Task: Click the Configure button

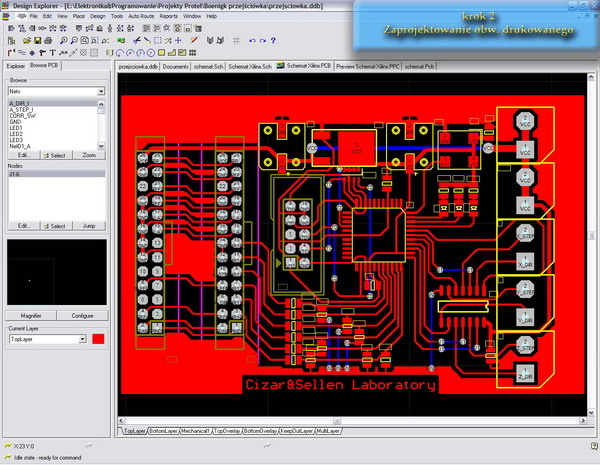Action: [x=82, y=316]
